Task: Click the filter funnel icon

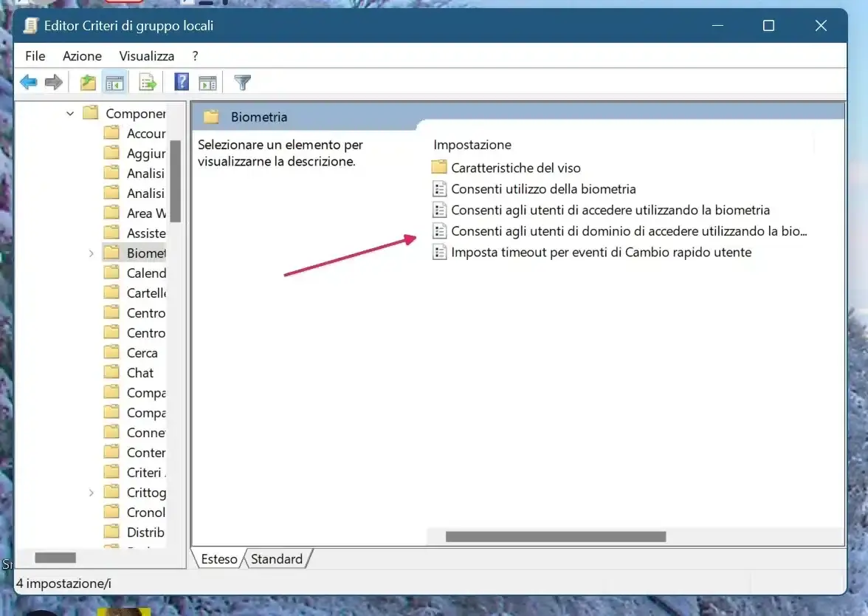Action: coord(242,83)
